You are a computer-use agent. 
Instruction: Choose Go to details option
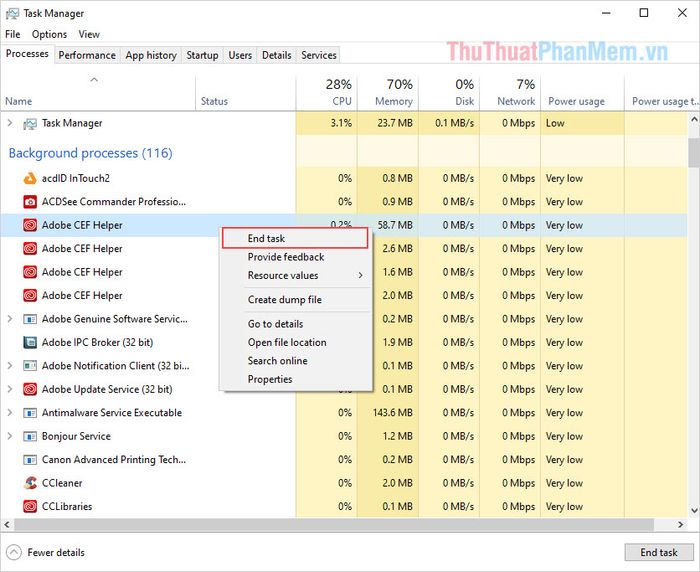(x=295, y=324)
